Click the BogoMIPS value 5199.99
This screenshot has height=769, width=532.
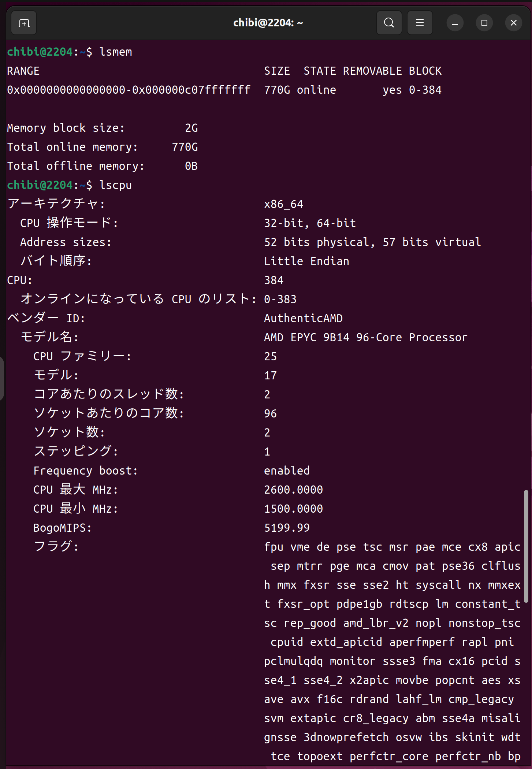coord(287,528)
